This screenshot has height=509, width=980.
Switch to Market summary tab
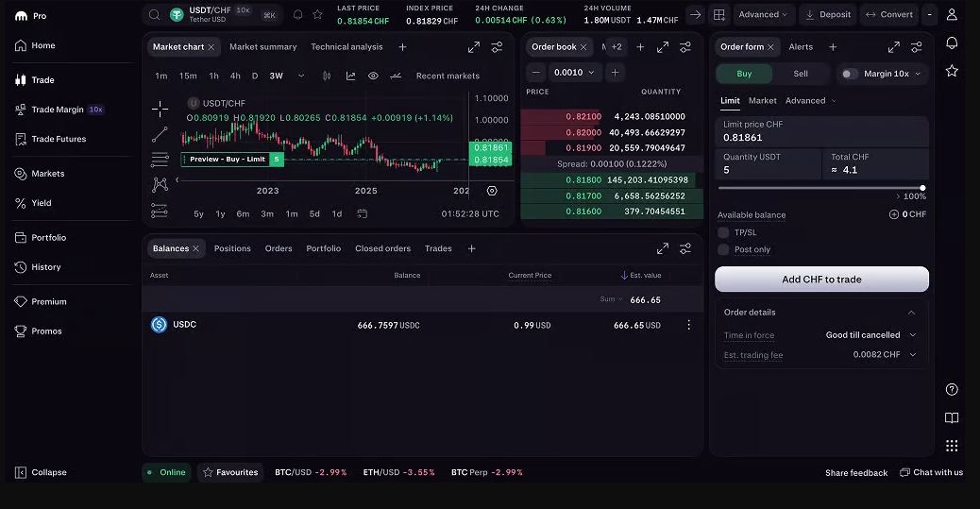263,47
